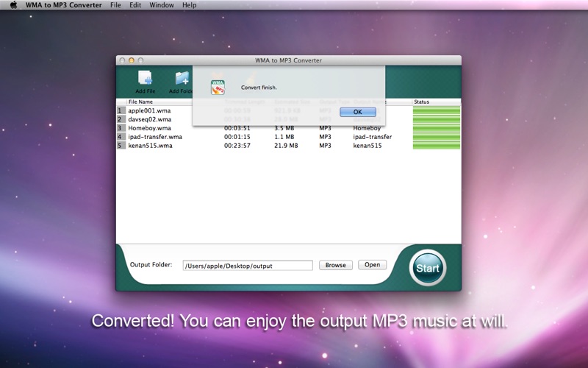The image size is (588, 368).
Task: Select the Homeboy.wma file name
Action: click(150, 128)
